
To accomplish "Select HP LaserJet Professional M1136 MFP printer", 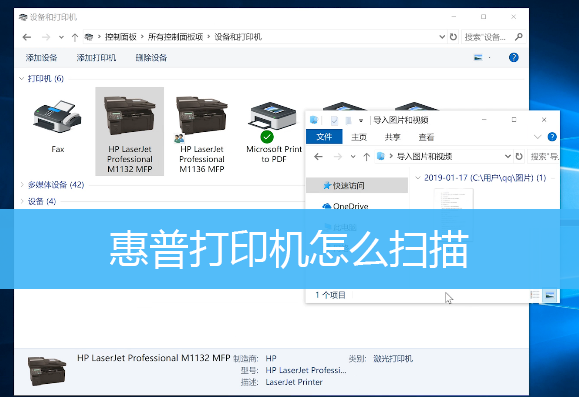I will point(202,131).
